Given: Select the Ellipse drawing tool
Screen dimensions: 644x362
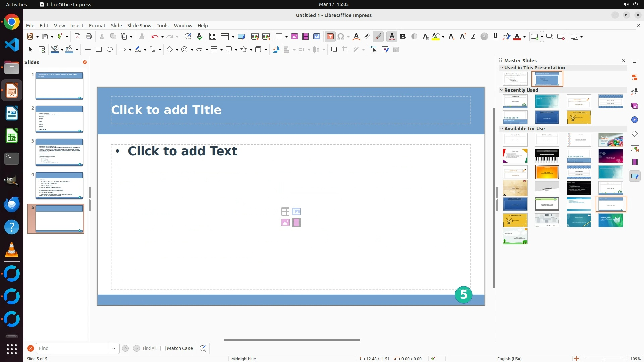Looking at the screenshot, I should (110, 50).
